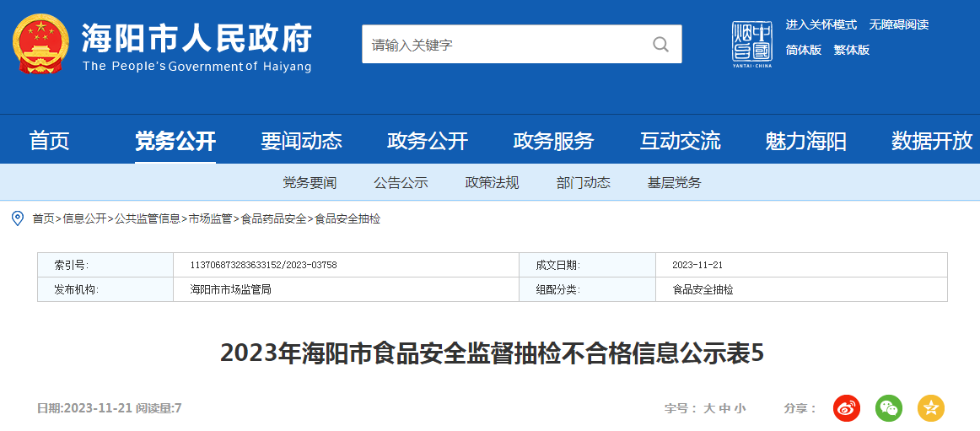Share to Weibo icon
The width and height of the screenshot is (980, 431).
(847, 408)
